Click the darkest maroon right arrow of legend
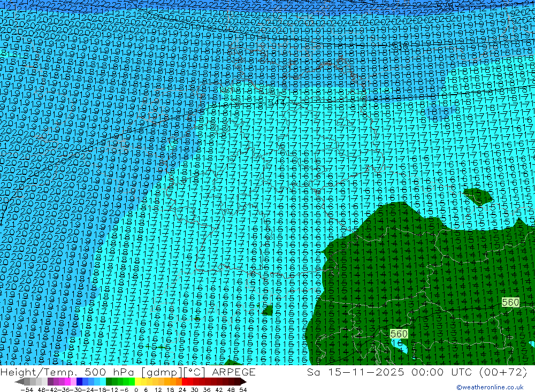This screenshot has height=392, width=535. pyautogui.click(x=243, y=382)
